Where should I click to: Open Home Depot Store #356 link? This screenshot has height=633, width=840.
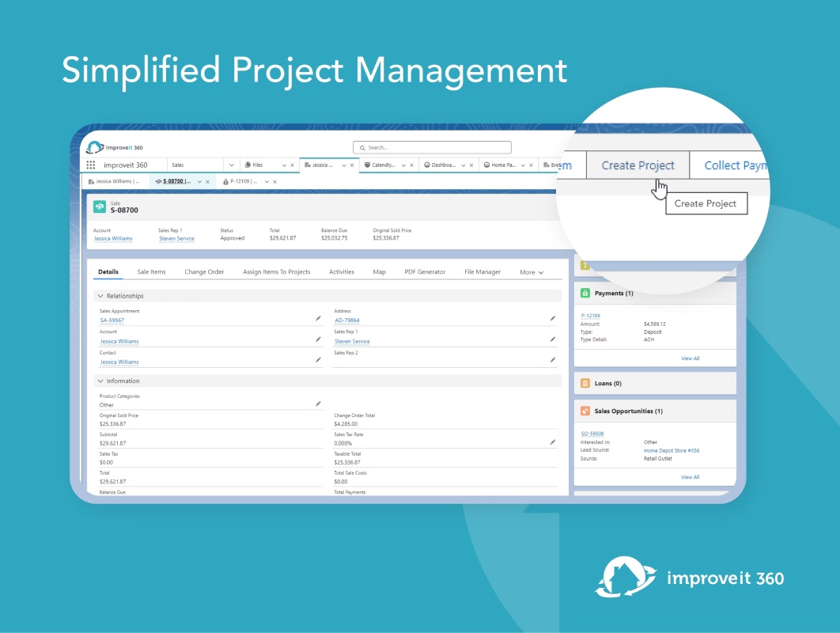coord(672,451)
